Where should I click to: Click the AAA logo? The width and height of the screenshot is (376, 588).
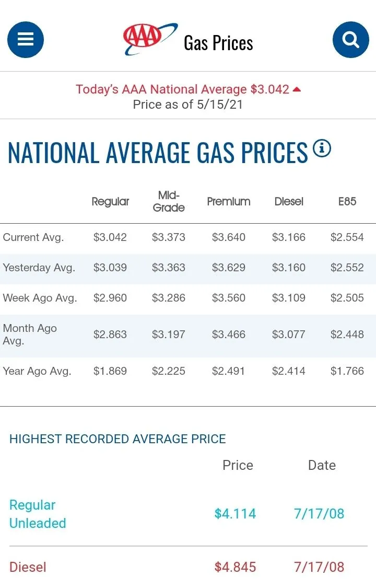149,39
